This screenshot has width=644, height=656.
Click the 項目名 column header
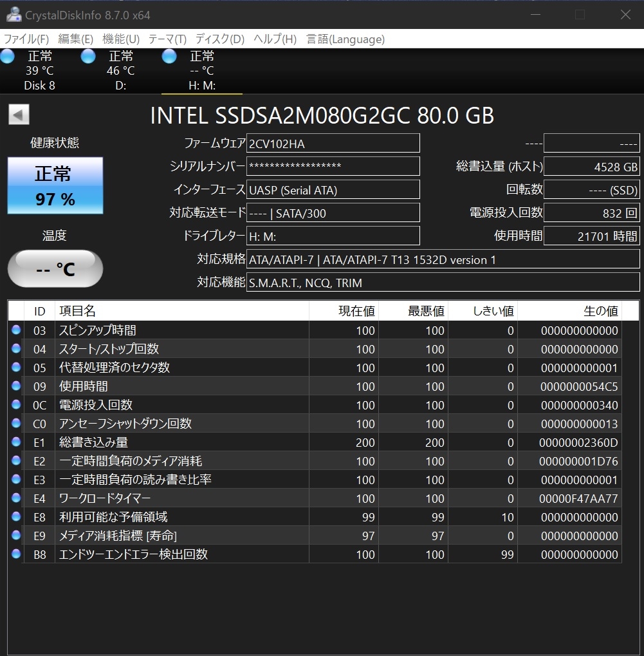182,311
